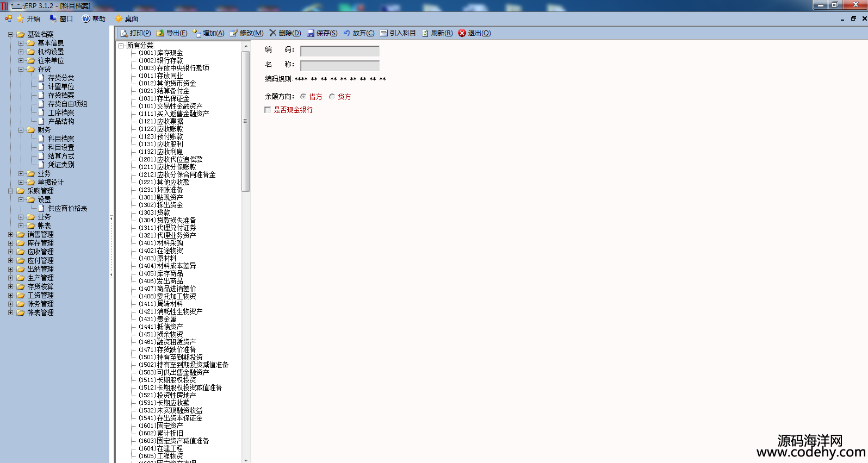
Task: Open the 窗口 menu
Action: click(x=61, y=18)
